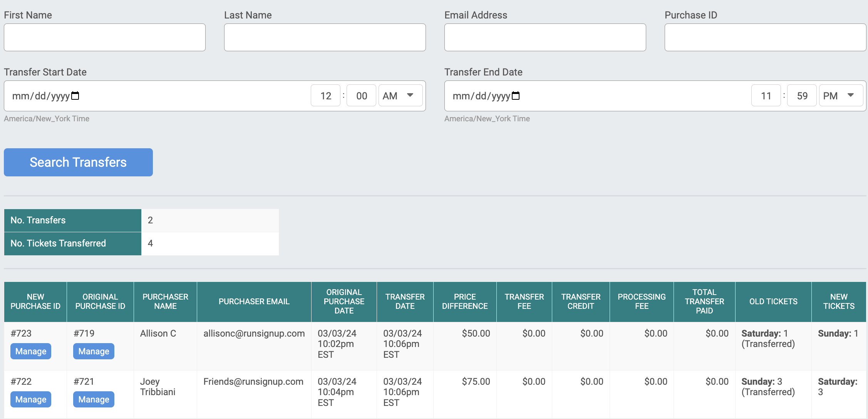Click Manage under purchase #719
Viewport: 868px width, 419px height.
pos(94,351)
